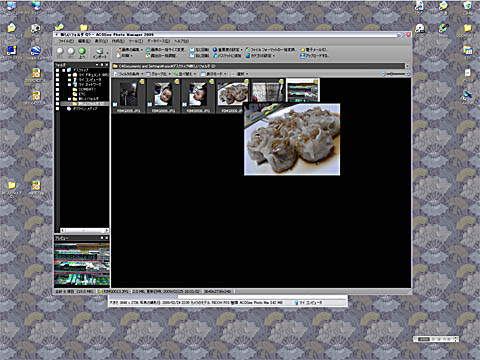Click the バスケットに追加 add to basket item
480x360 pixels.
click(x=227, y=55)
